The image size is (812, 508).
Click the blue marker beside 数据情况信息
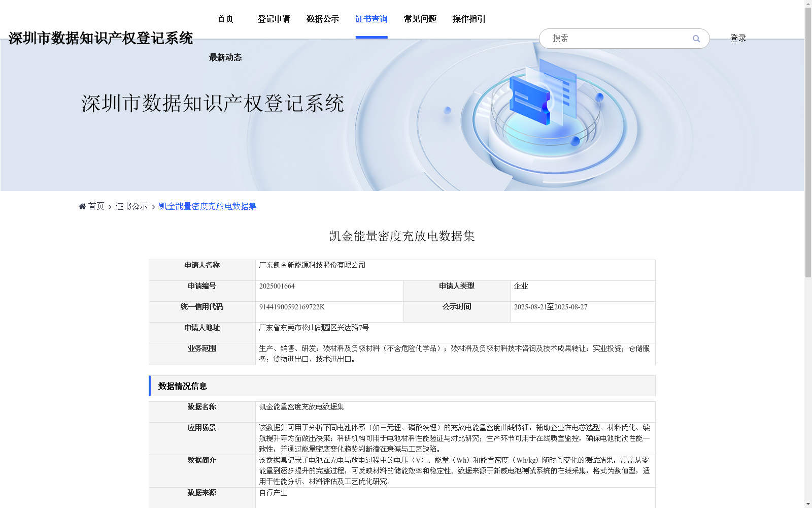(150, 386)
